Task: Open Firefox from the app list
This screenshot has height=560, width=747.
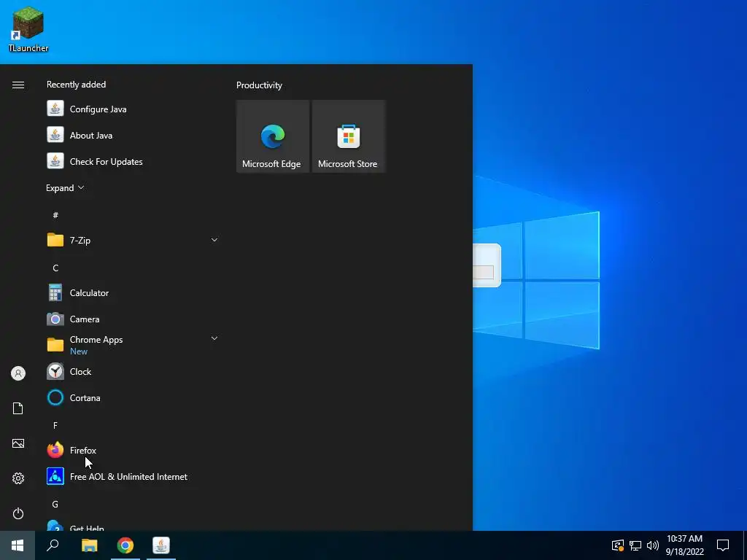Action: pyautogui.click(x=132, y=450)
